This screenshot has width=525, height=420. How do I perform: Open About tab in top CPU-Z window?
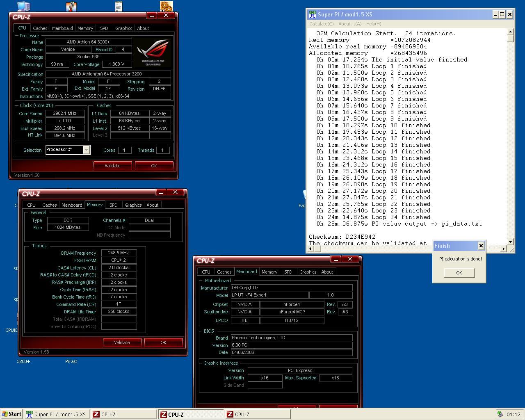[143, 28]
